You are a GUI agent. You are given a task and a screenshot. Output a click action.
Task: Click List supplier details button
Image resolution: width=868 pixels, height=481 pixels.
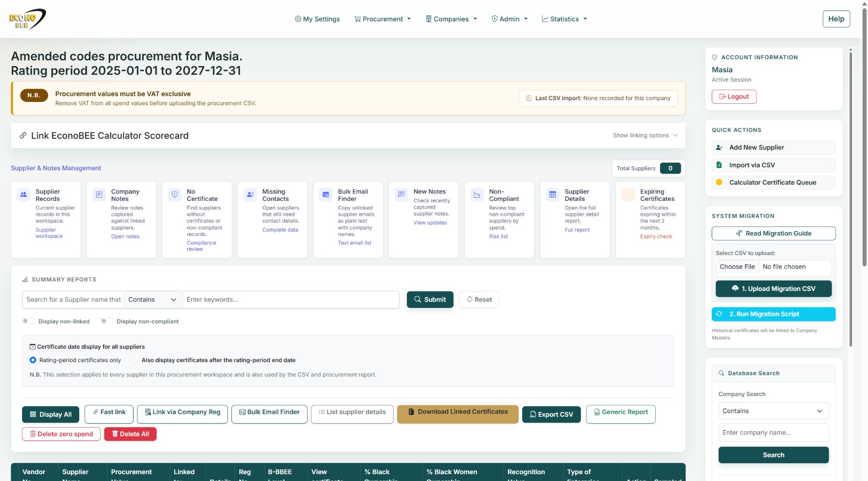coord(352,414)
